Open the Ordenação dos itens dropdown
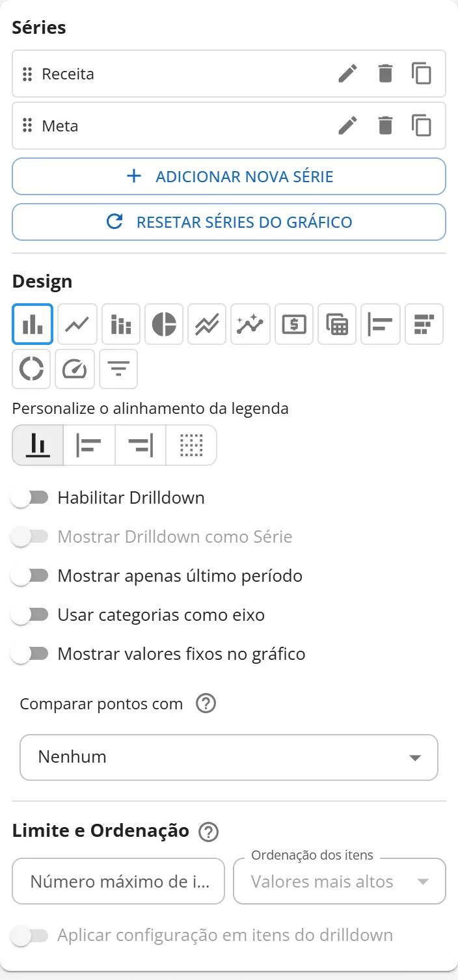Viewport: 458px width, 980px height. pos(340,882)
